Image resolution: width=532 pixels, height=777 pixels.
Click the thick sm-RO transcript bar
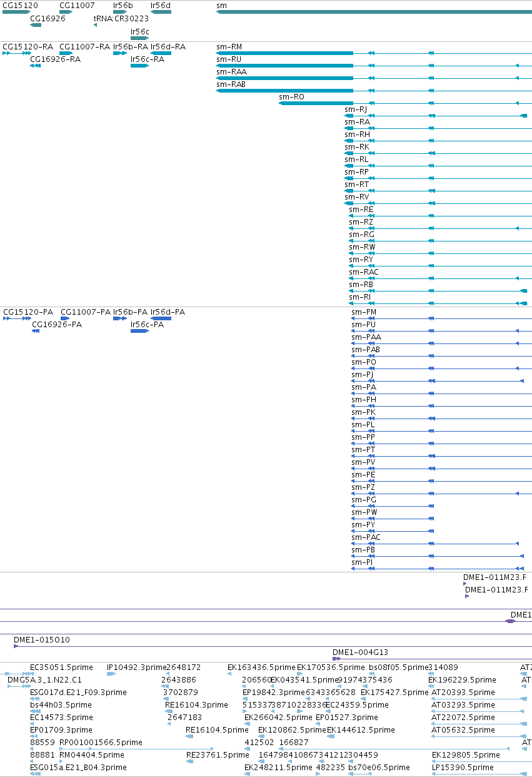316,103
